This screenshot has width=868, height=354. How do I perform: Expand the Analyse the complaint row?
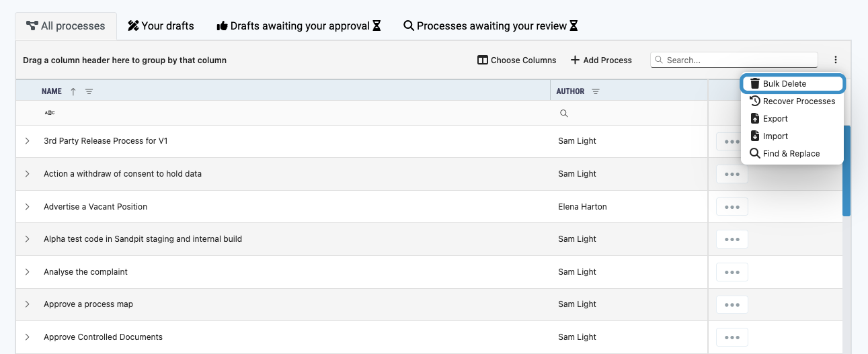[28, 272]
